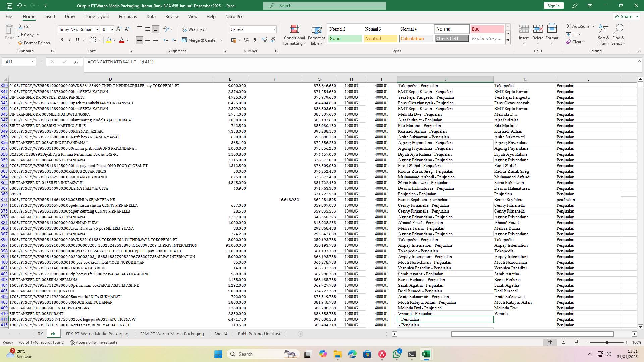Open the FPK-PT Warna Media Packaging sheet
The image size is (644, 362).
[x=97, y=334]
